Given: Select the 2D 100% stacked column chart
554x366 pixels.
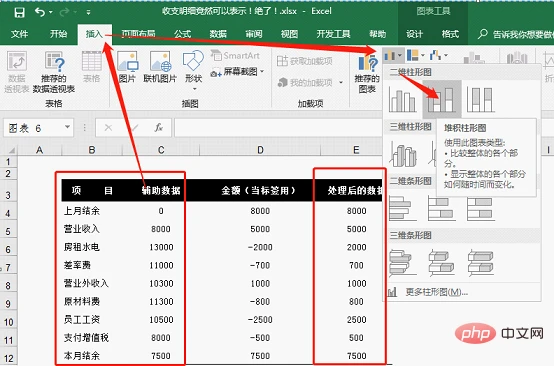Looking at the screenshot, I should click(480, 100).
